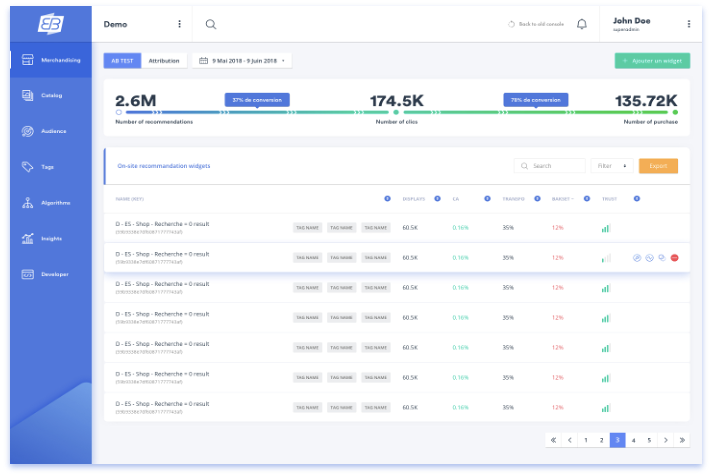Focus the widgets Search field
Viewport: 712px width, 476px height.
(549, 166)
